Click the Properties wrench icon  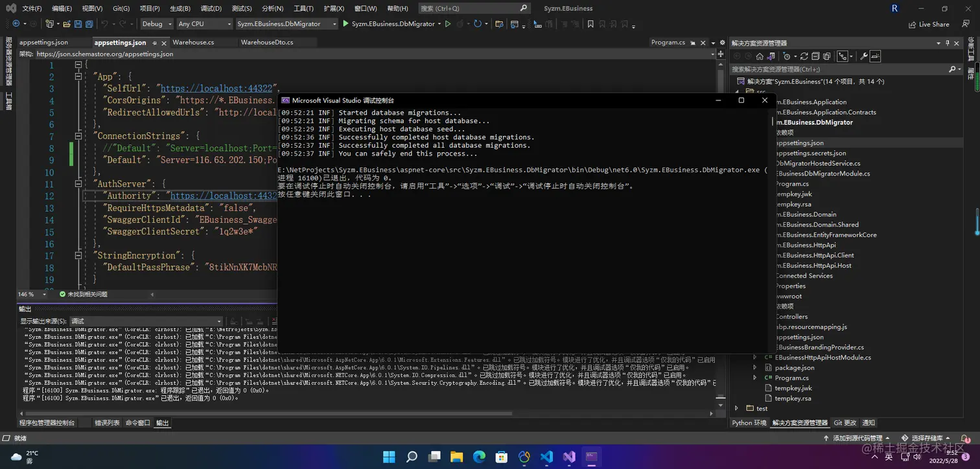(x=864, y=56)
